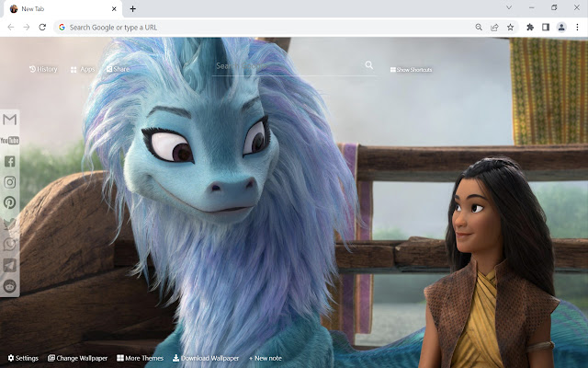Open the Facebook sidebar shortcut
Image resolution: width=588 pixels, height=368 pixels.
click(x=10, y=162)
